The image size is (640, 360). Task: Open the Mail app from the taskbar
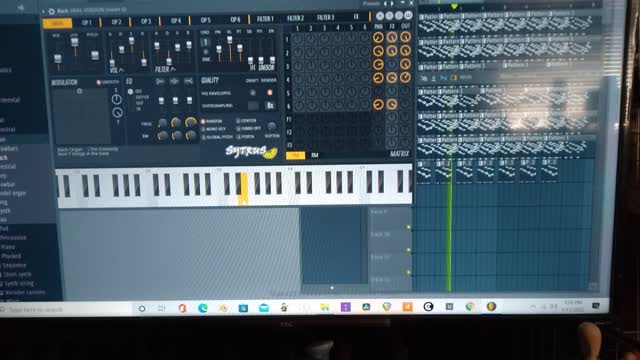264,308
